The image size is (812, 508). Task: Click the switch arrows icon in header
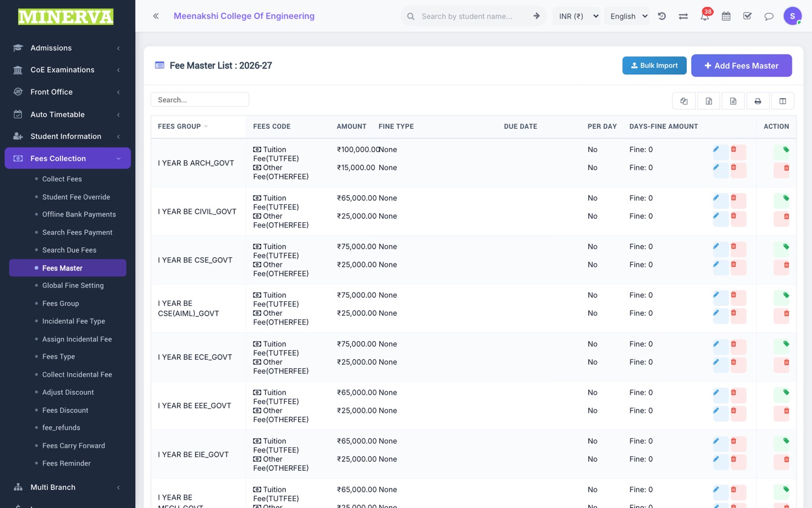tap(683, 16)
